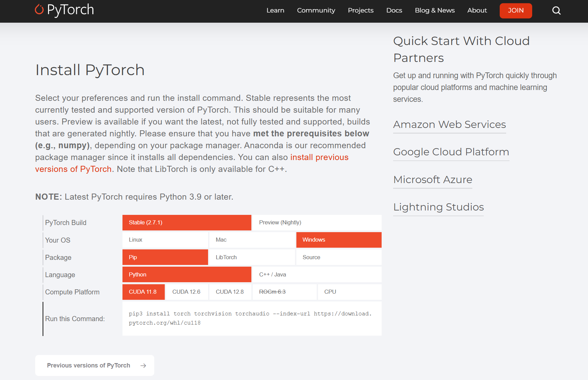Choose Linux as your OS
The image size is (588, 380).
[x=165, y=240]
